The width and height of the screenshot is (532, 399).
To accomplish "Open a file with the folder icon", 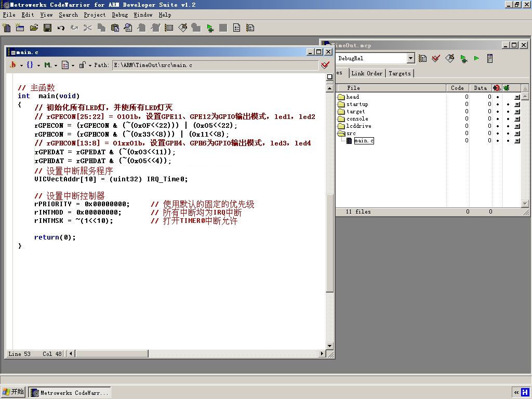I will (34, 28).
